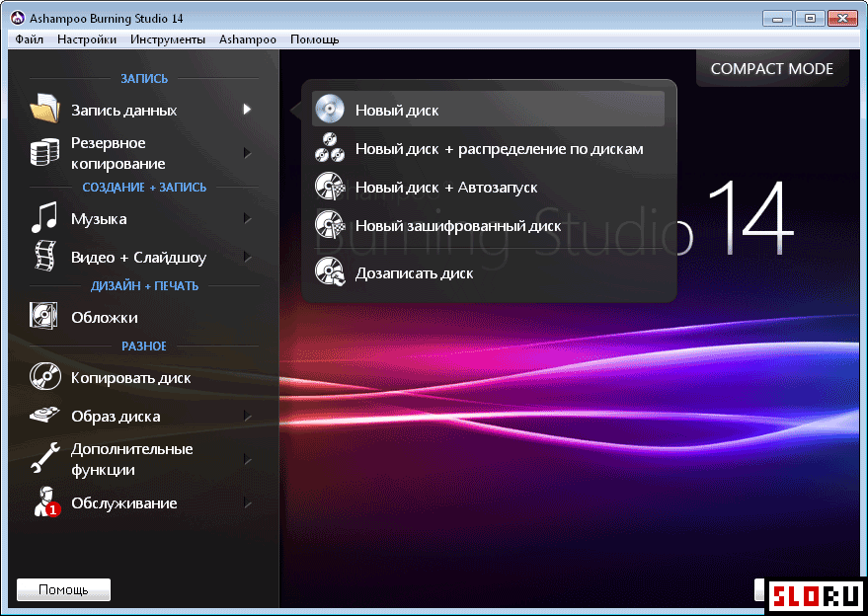868x616 pixels.
Task: Expand the Видео + Слайдшоу submenu arrow
Action: (247, 258)
